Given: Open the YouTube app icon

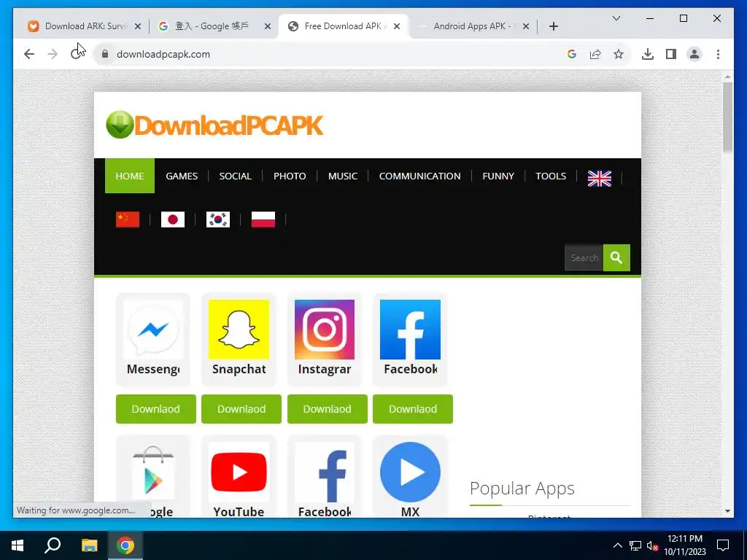Looking at the screenshot, I should click(239, 472).
